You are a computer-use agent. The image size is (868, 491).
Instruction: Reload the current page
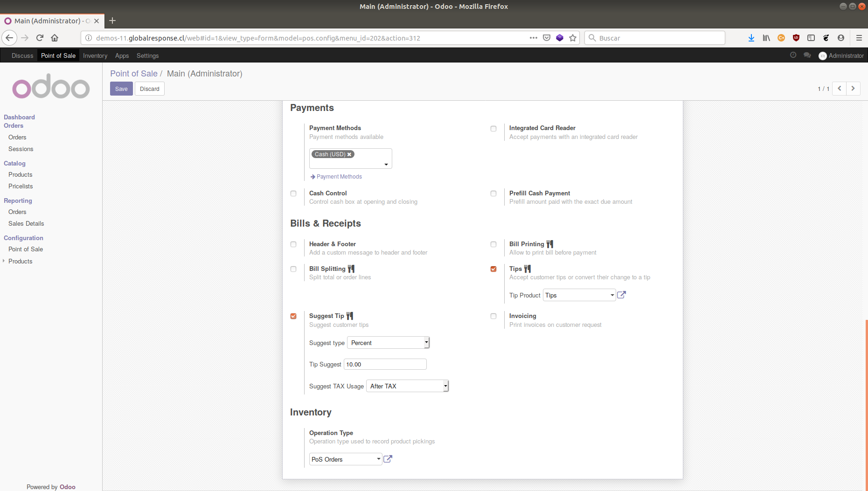(40, 38)
